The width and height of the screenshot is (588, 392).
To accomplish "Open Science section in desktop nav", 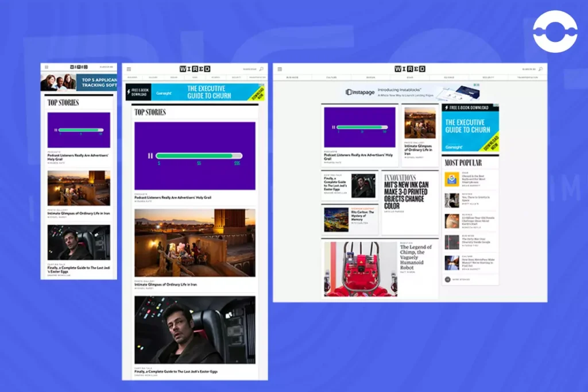I will (x=449, y=78).
